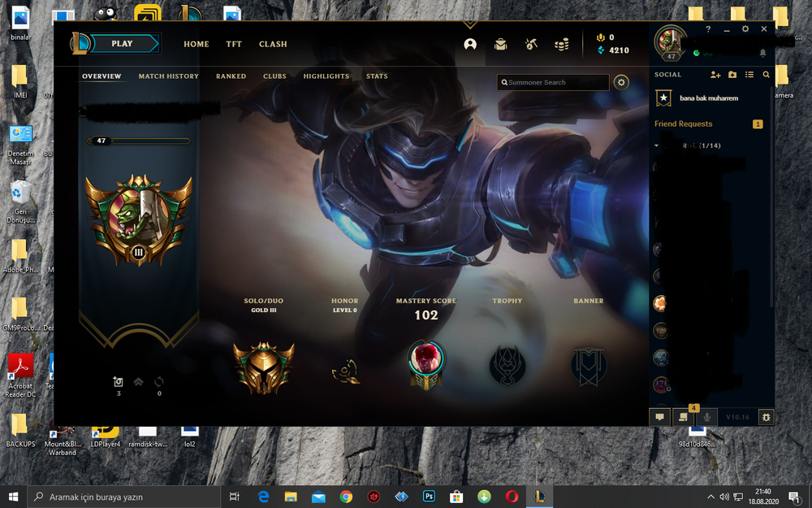Click the Trophy emblem
This screenshot has height=508, width=812.
[508, 366]
